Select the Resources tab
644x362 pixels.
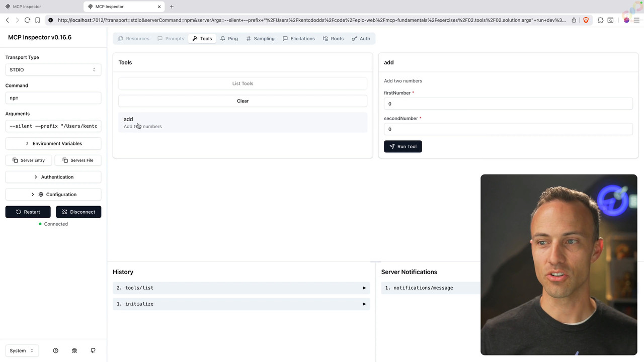click(134, 38)
